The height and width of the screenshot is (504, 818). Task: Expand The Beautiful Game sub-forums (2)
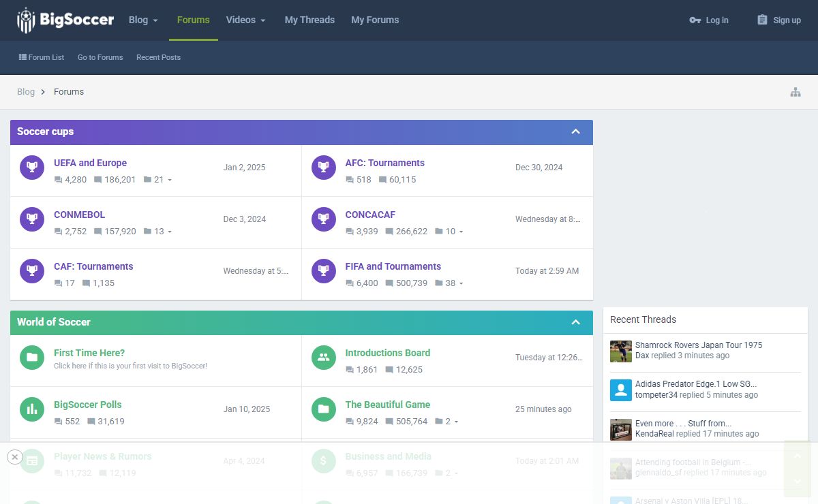click(x=447, y=422)
